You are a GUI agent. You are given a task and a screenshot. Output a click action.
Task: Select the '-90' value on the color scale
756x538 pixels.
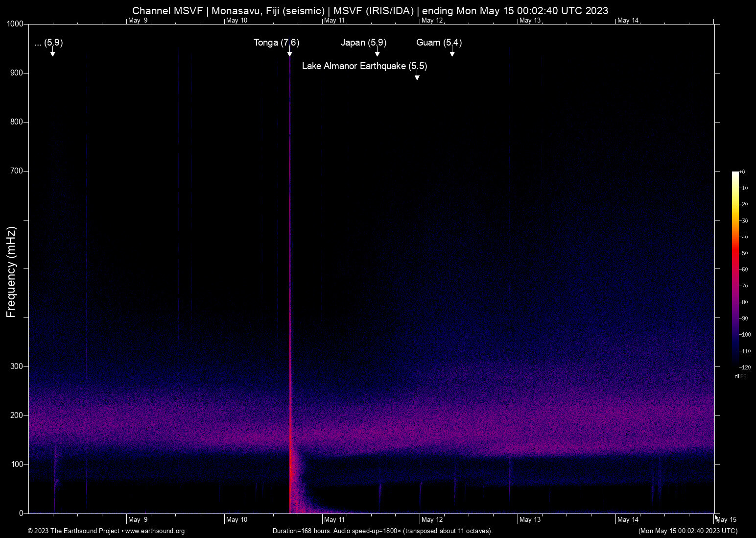click(744, 318)
